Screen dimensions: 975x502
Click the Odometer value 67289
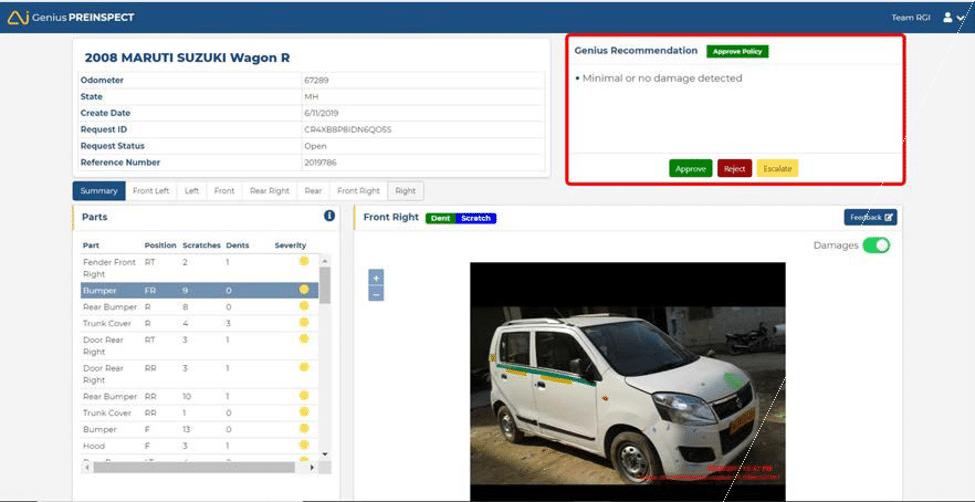[x=315, y=80]
